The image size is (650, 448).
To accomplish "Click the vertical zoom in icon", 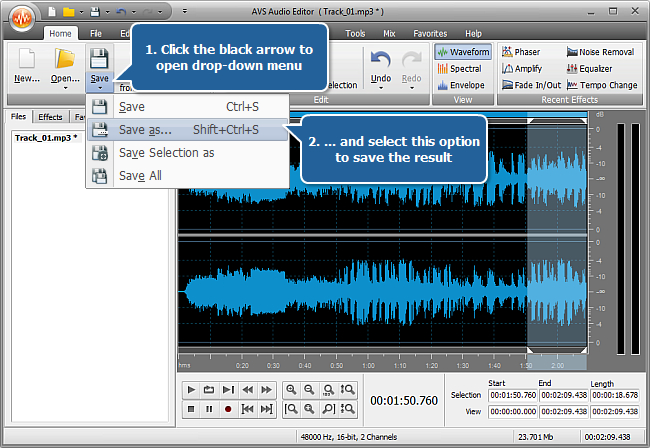I will coord(347,390).
